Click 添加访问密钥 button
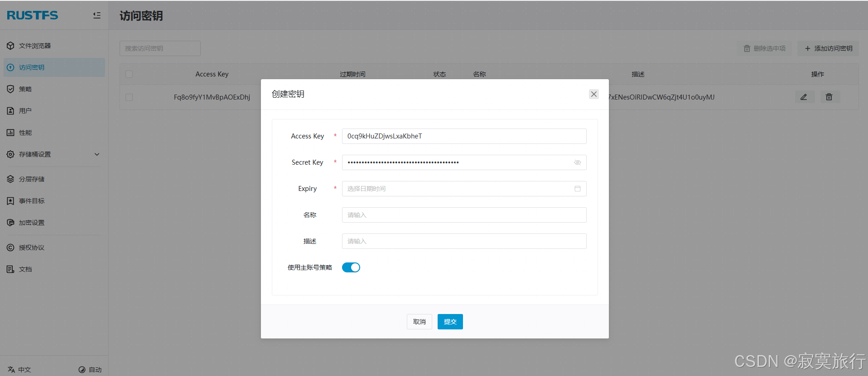868x376 pixels. point(828,48)
